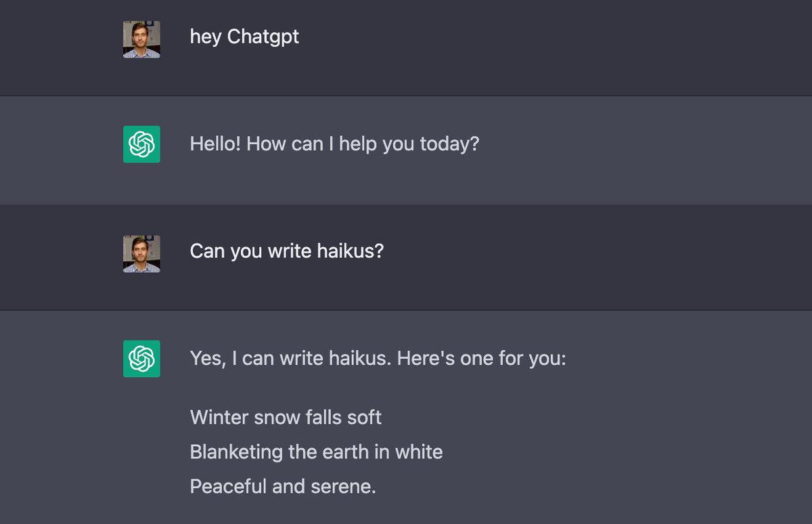Select the message 'Can you write haikus?'
The width and height of the screenshot is (812, 524).
[x=287, y=250]
